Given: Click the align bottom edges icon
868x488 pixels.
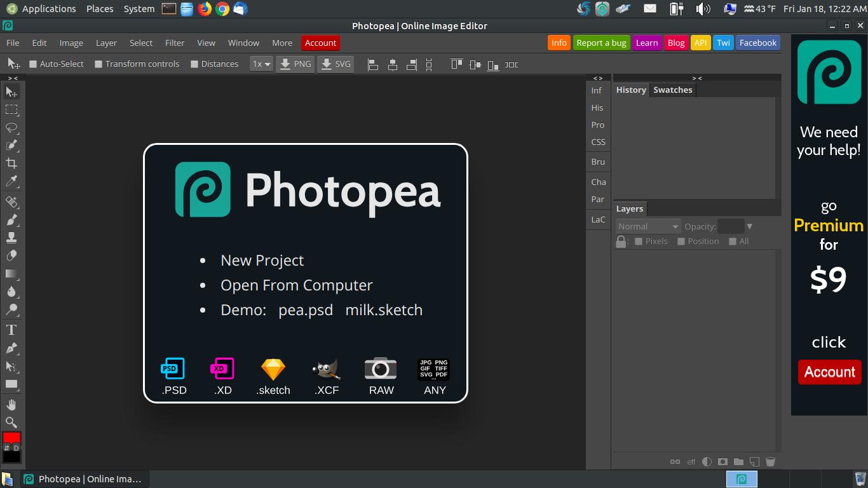Looking at the screenshot, I should pos(493,64).
